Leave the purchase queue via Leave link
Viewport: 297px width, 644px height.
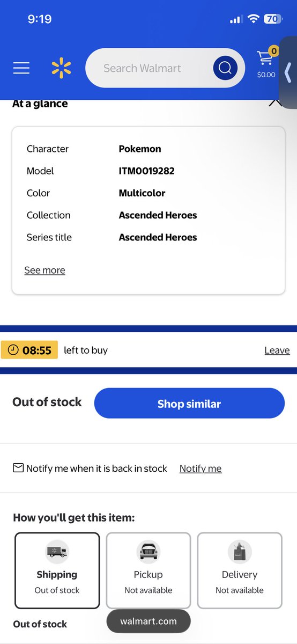(277, 350)
